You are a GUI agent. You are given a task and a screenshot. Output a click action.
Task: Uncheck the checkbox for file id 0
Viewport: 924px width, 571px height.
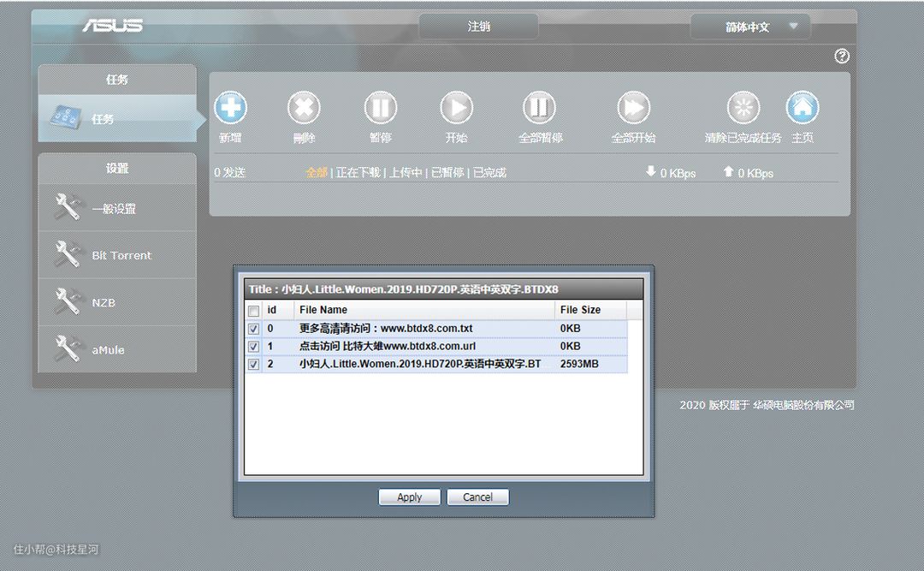pos(253,329)
